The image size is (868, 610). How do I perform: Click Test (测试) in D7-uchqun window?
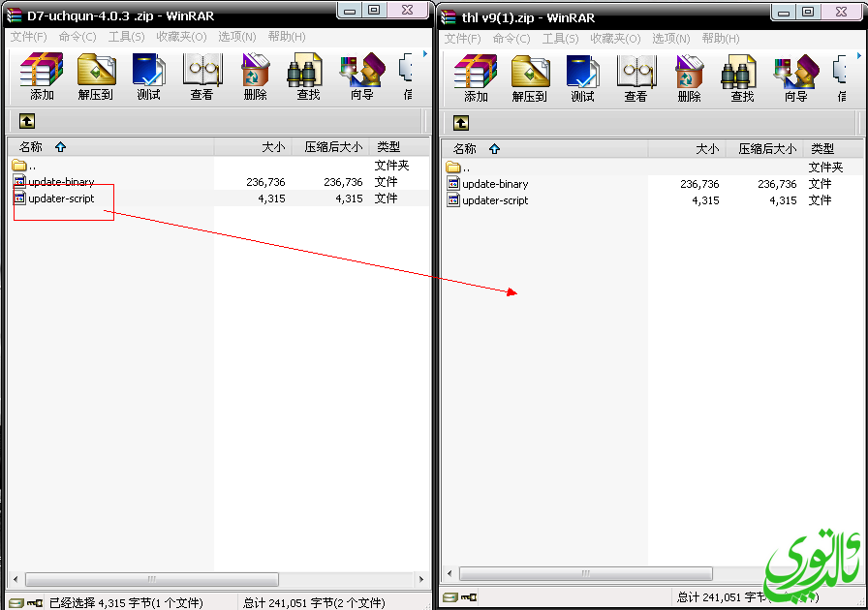[148, 76]
